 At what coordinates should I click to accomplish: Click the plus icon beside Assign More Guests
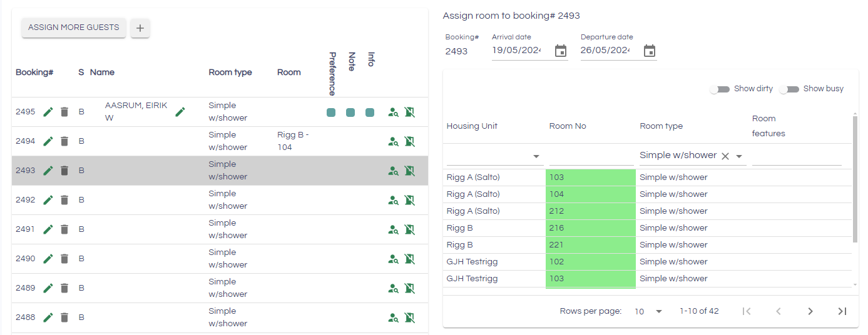tap(140, 28)
